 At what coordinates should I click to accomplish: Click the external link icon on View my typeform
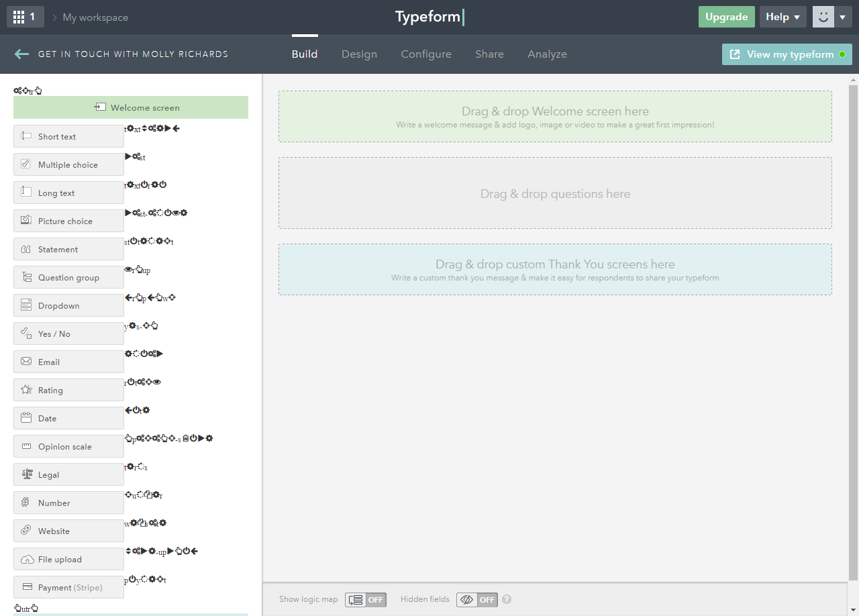coord(735,54)
